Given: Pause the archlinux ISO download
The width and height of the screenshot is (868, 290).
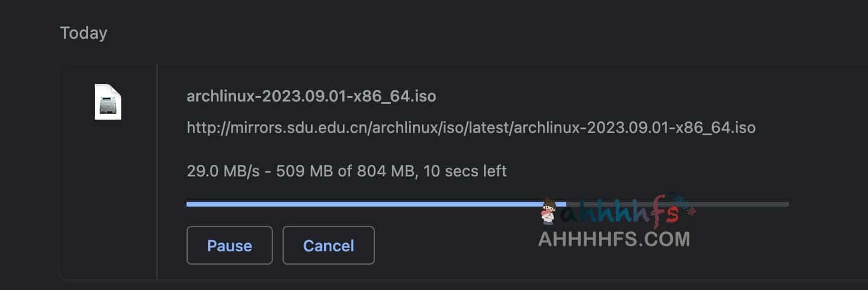Looking at the screenshot, I should pos(229,245).
